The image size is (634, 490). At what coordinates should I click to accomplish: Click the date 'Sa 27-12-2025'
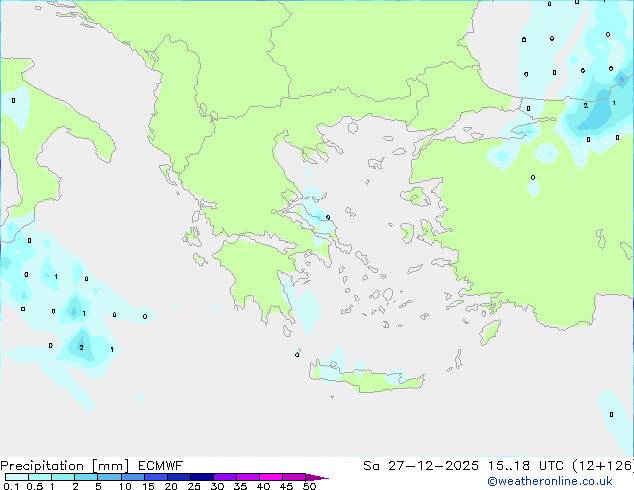421,466
